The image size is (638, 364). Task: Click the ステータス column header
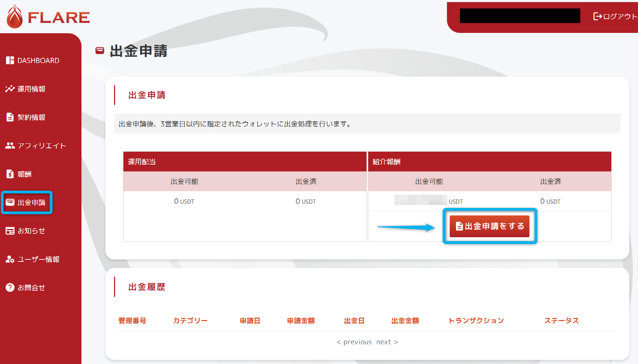click(561, 321)
